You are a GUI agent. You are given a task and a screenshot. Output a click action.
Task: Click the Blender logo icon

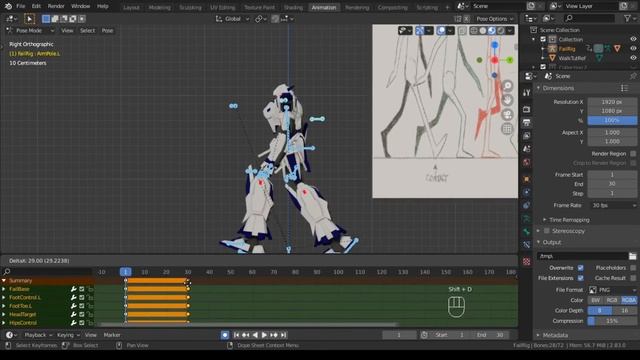pyautogui.click(x=8, y=6)
